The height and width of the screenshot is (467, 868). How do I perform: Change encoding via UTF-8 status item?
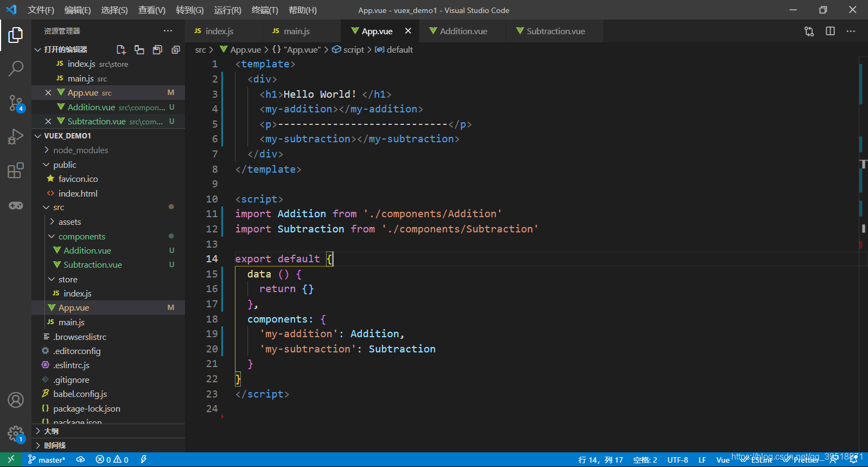[x=678, y=459]
